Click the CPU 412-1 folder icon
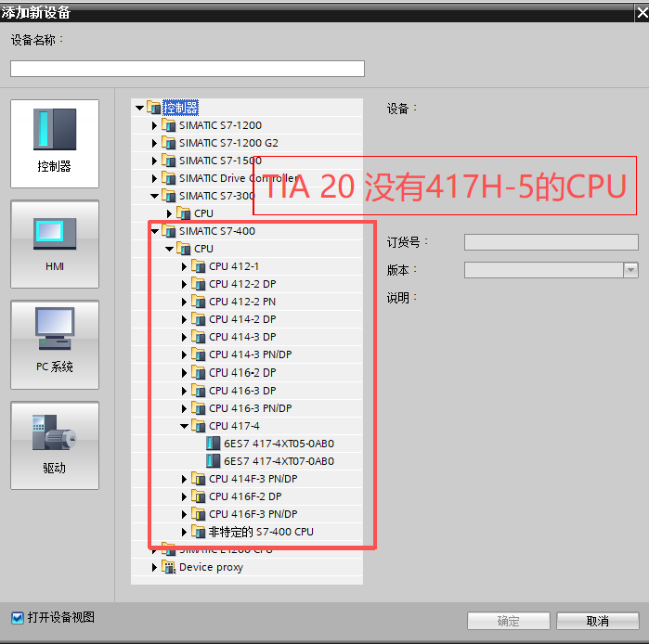Screen dimensions: 649x644 (199, 266)
